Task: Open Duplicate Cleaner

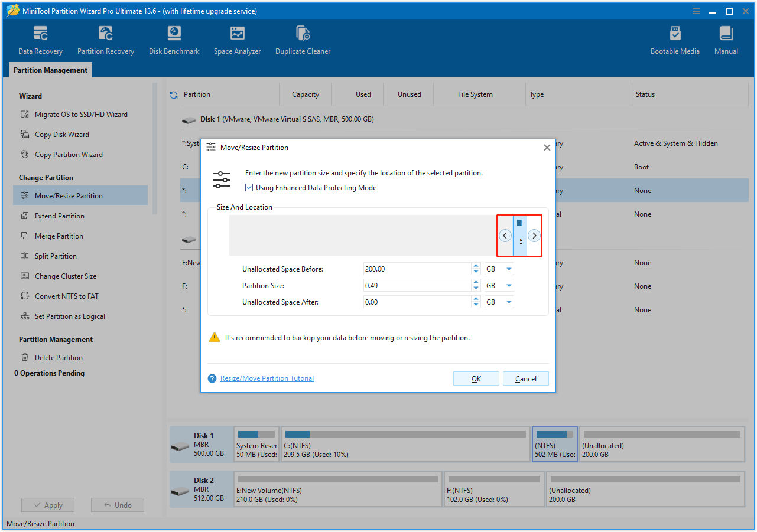Action: [303, 40]
